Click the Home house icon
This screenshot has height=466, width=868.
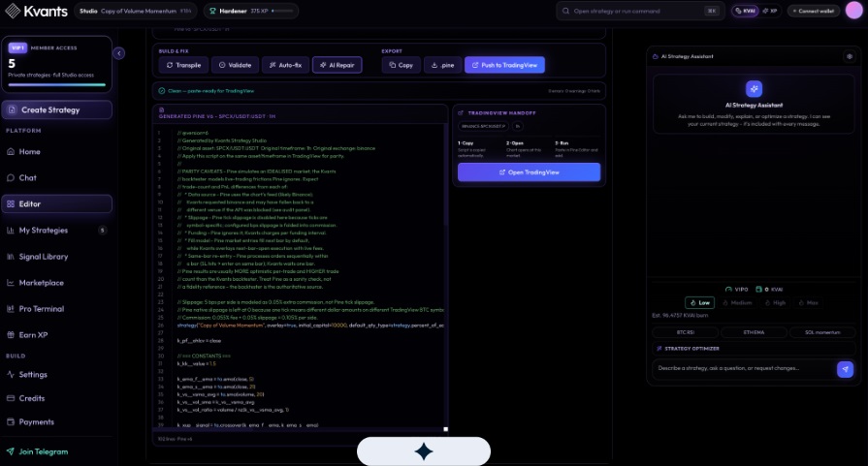click(11, 151)
